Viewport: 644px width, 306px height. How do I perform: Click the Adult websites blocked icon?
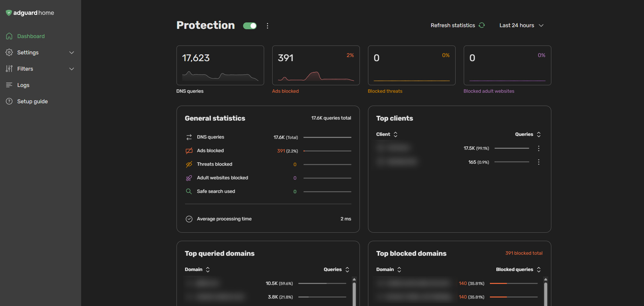189,178
